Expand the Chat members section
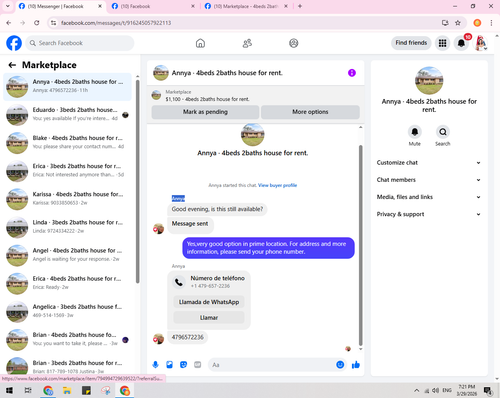The height and width of the screenshot is (398, 500). pos(429,180)
